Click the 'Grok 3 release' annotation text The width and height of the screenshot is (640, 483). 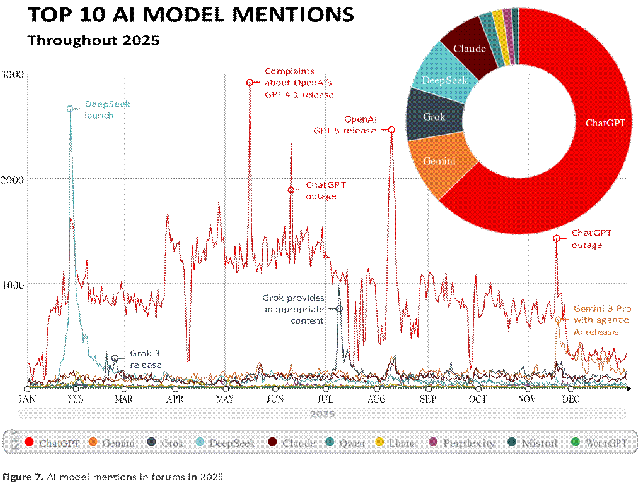coord(145,359)
